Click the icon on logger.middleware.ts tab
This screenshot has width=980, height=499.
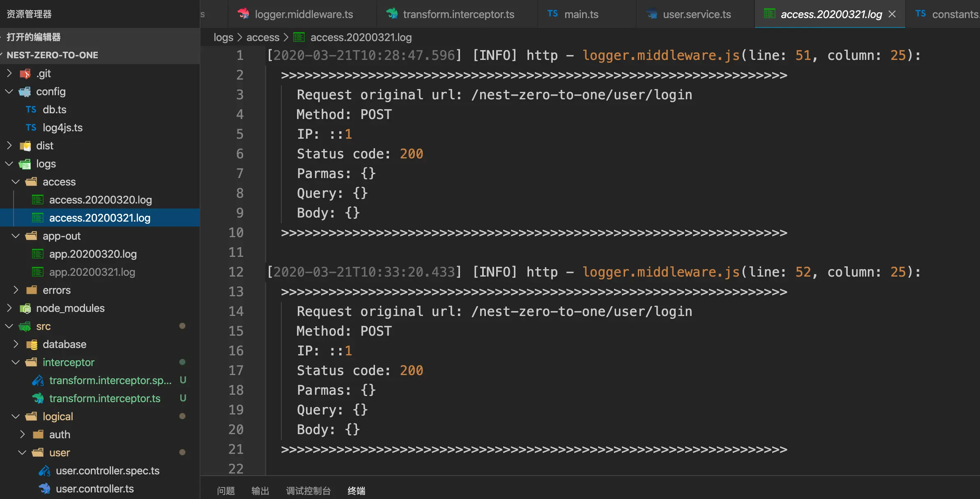coord(243,14)
